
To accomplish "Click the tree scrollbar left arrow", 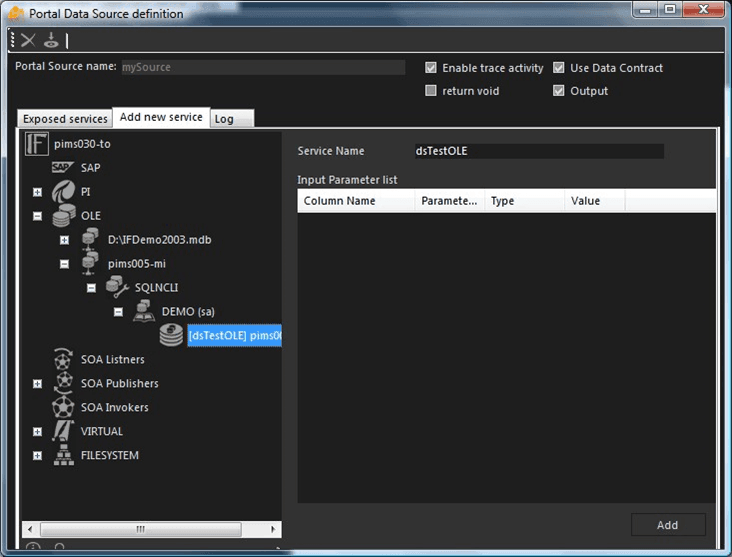I will (30, 529).
